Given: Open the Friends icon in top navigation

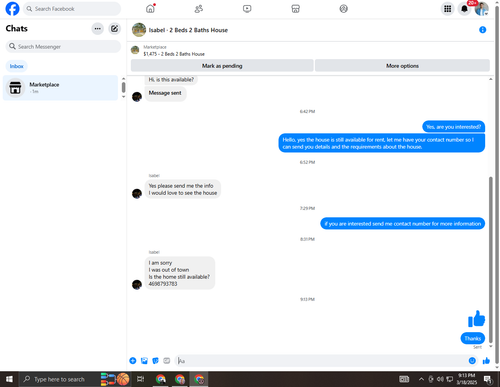Looking at the screenshot, I should coord(199,9).
